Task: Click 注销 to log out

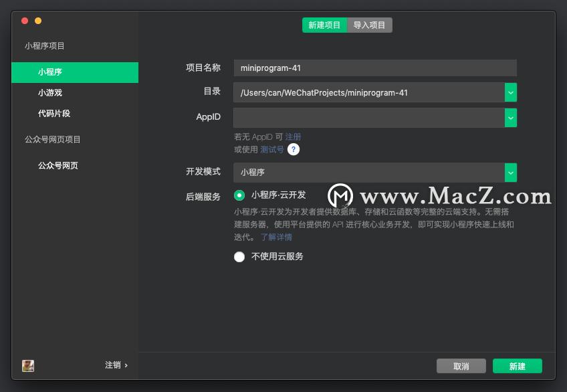Action: [112, 366]
